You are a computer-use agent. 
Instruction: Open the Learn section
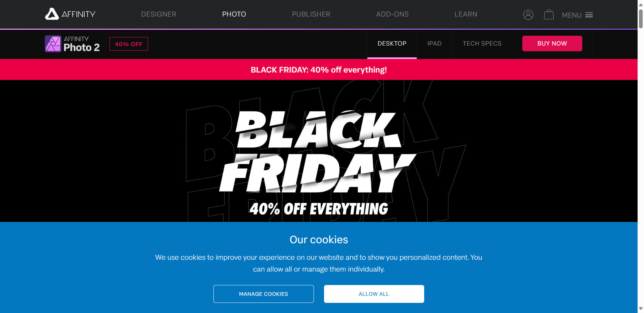(466, 14)
